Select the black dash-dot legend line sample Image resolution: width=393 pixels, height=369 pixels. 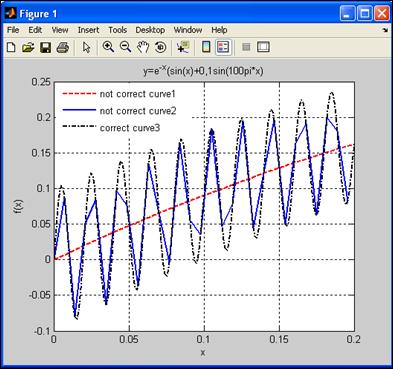[x=79, y=127]
